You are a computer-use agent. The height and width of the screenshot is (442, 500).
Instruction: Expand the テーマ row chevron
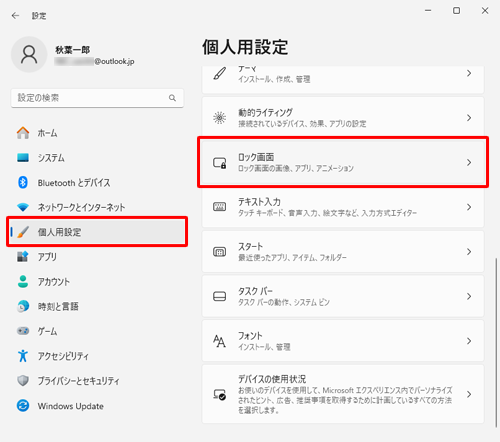coord(469,73)
